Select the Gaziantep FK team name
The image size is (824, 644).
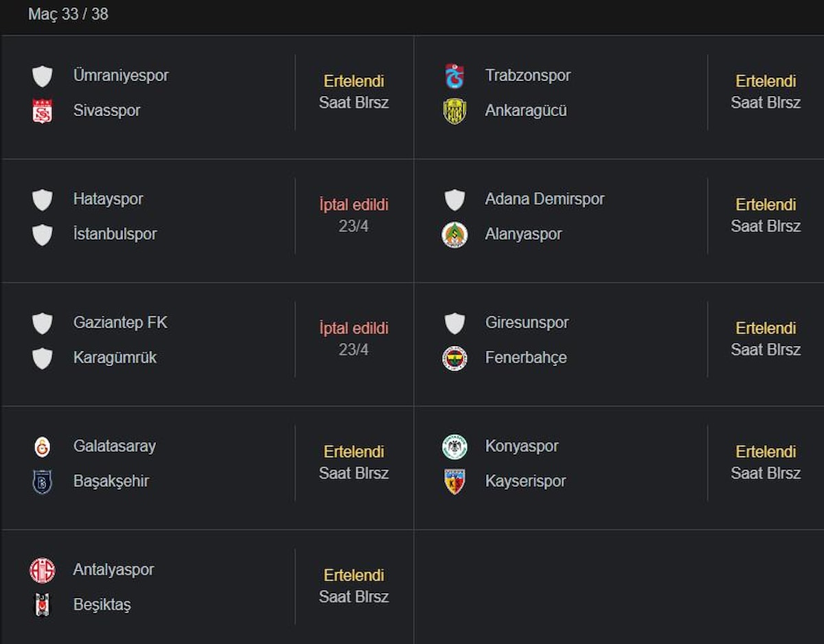(120, 323)
